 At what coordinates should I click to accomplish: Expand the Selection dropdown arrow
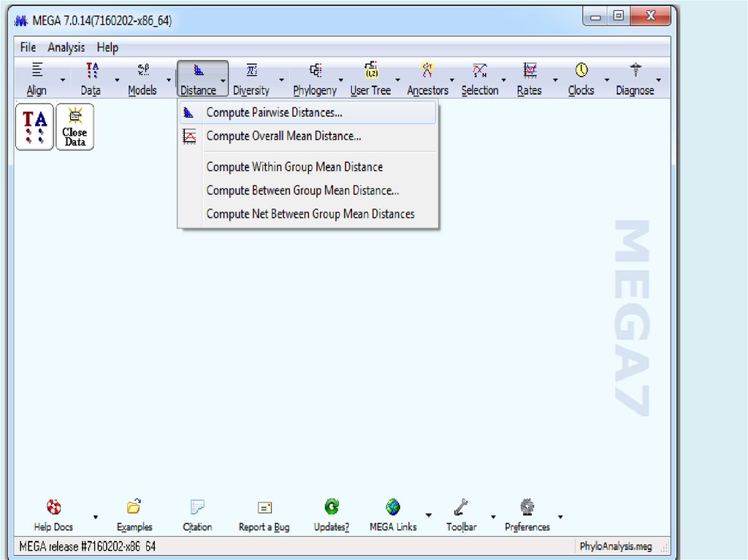click(503, 80)
